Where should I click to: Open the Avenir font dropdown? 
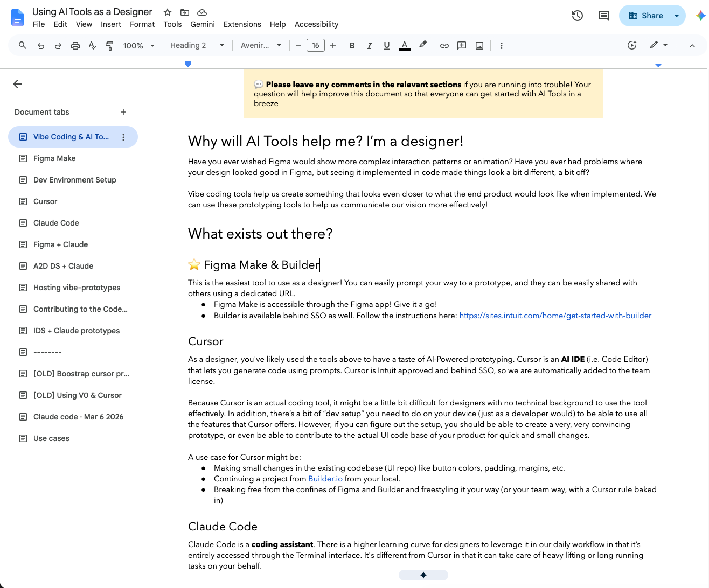pos(261,46)
